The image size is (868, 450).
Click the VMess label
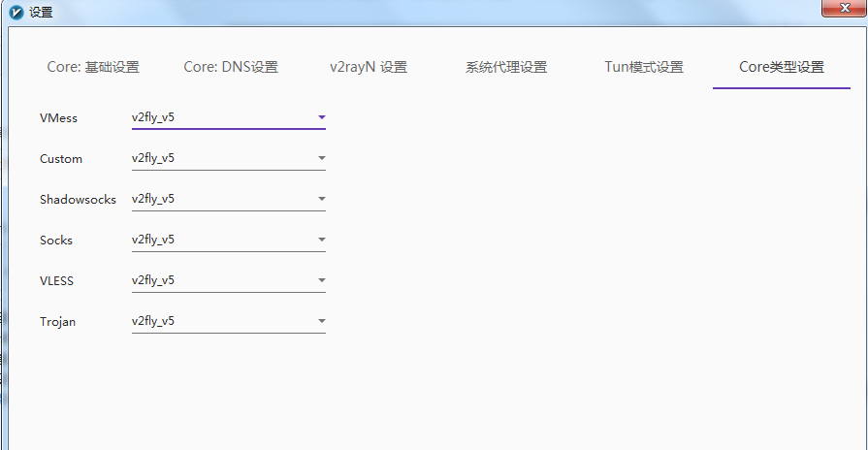59,118
